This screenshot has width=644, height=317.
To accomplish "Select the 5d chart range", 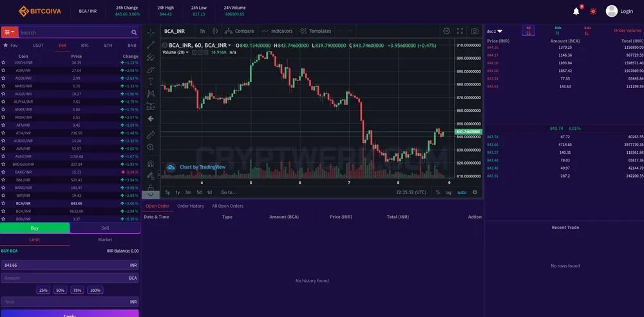I will [199, 192].
